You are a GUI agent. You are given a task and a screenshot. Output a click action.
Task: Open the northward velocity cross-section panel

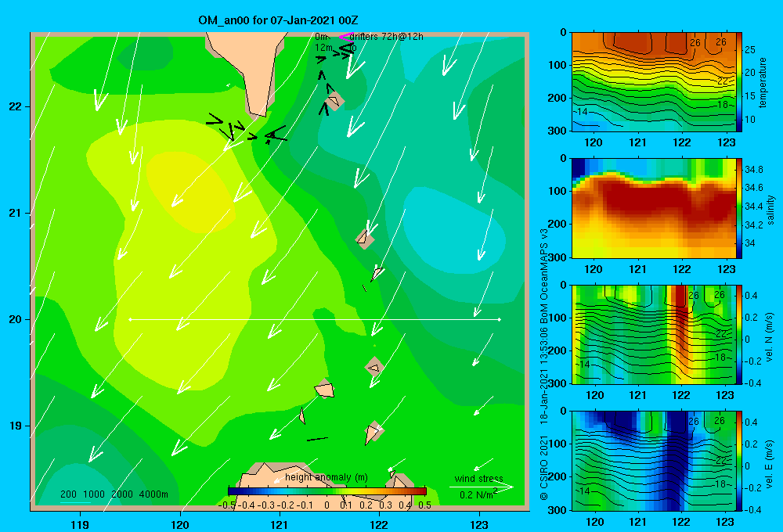(x=654, y=334)
